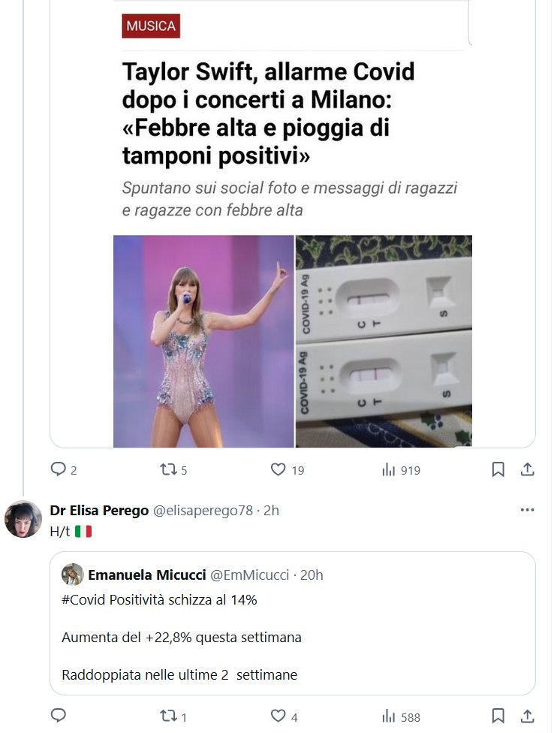Open the quoted Emanuela Micucci post

293,638
